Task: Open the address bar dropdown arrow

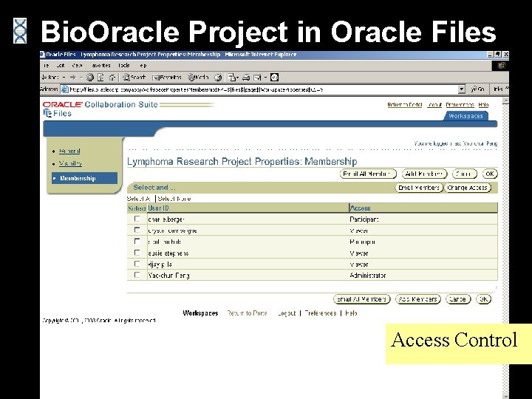Action: point(461,89)
